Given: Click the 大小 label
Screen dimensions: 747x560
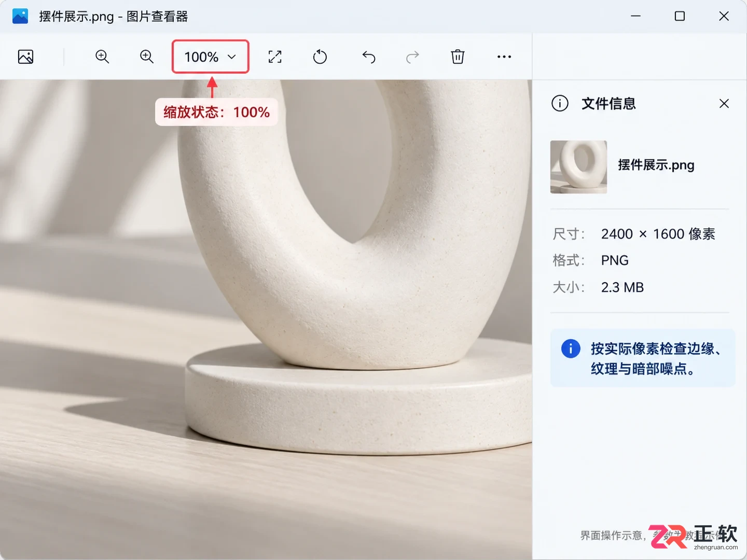Looking at the screenshot, I should [569, 287].
